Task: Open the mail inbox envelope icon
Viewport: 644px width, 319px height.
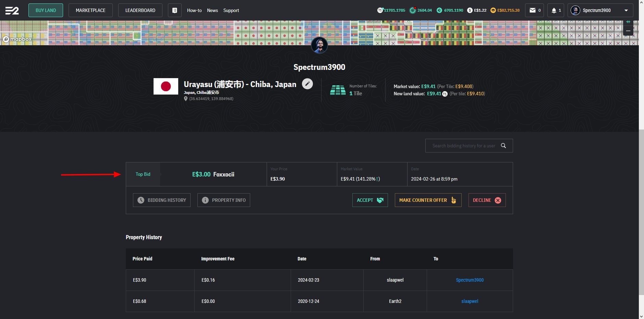Action: pyautogui.click(x=532, y=10)
